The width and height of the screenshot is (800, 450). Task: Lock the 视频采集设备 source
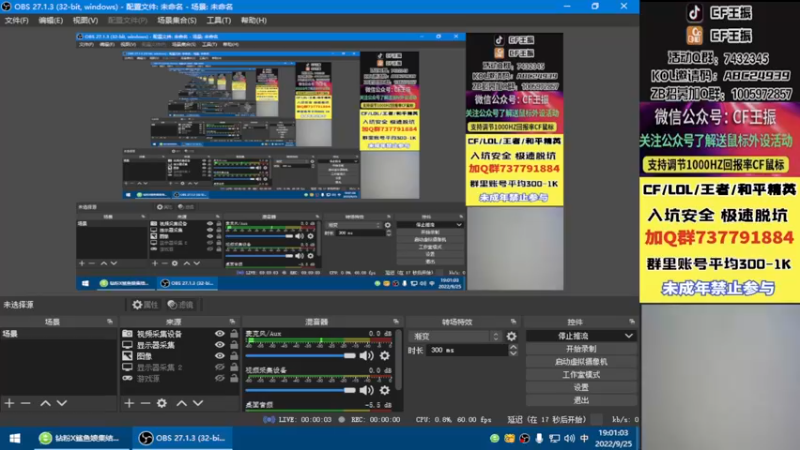234,334
